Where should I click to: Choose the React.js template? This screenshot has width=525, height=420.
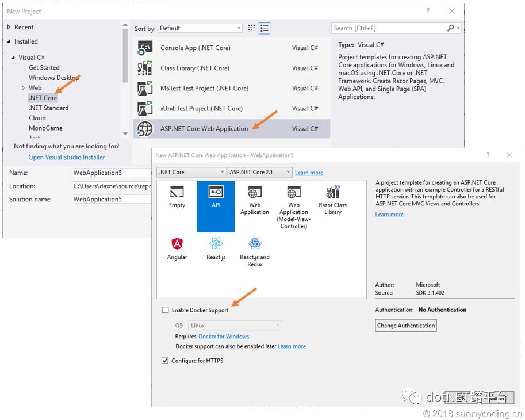pyautogui.click(x=216, y=249)
